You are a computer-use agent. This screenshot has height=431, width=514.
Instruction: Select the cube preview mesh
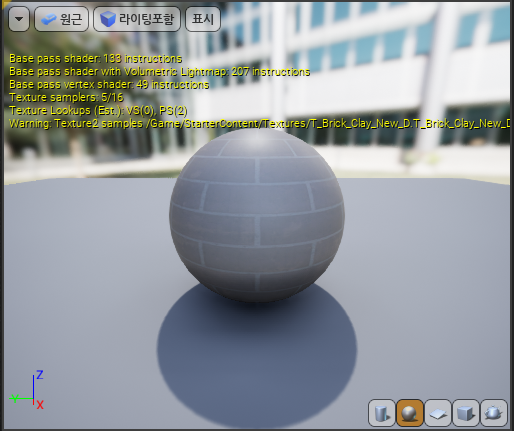[x=466, y=413]
